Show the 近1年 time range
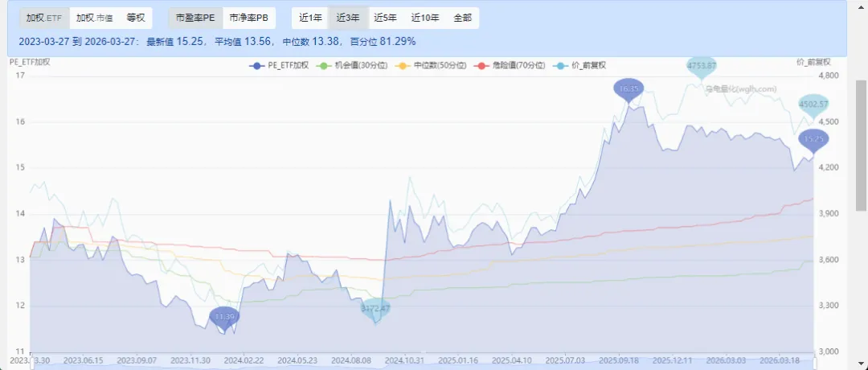 [x=310, y=18]
